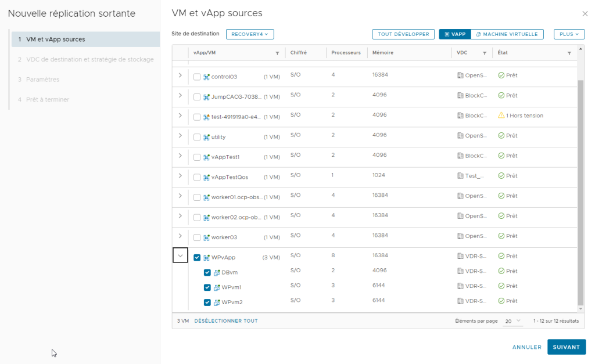The image size is (595, 364).
Task: Click the table vertical scrollbar thumb
Action: coord(580,193)
